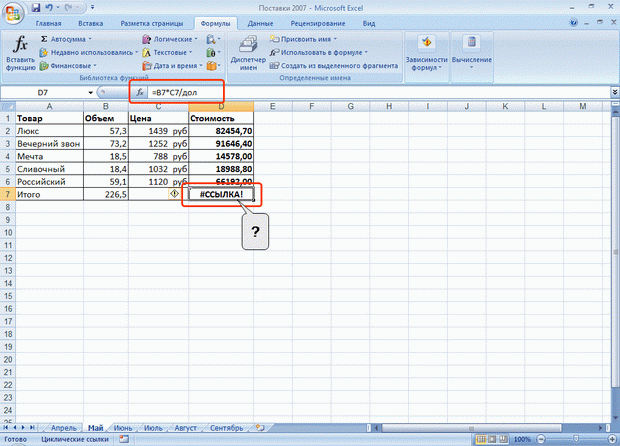This screenshot has height=446, width=620.
Task: Open Вычисление group button
Action: click(471, 53)
